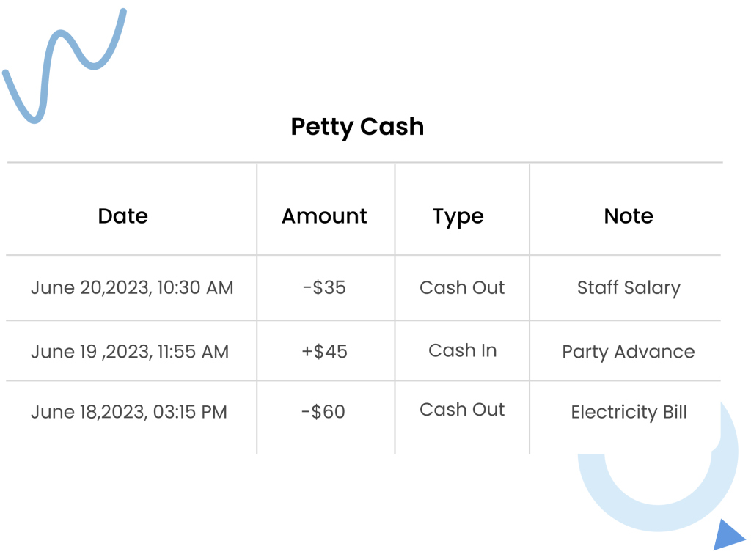Click Cash Out for Electricity Bill row
The width and height of the screenshot is (751, 560).
coord(462,410)
